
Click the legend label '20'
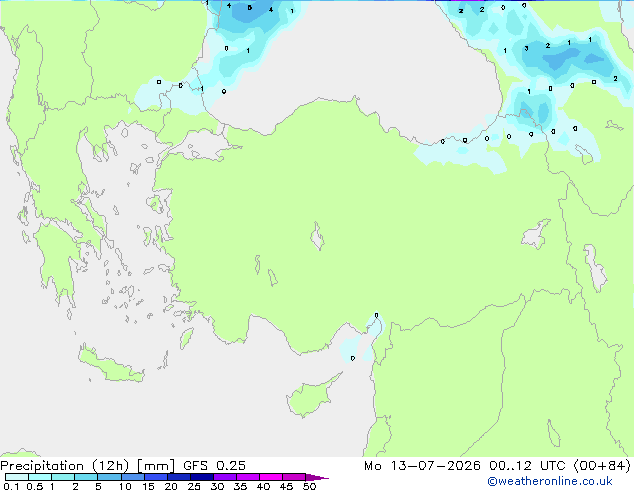tap(171, 486)
